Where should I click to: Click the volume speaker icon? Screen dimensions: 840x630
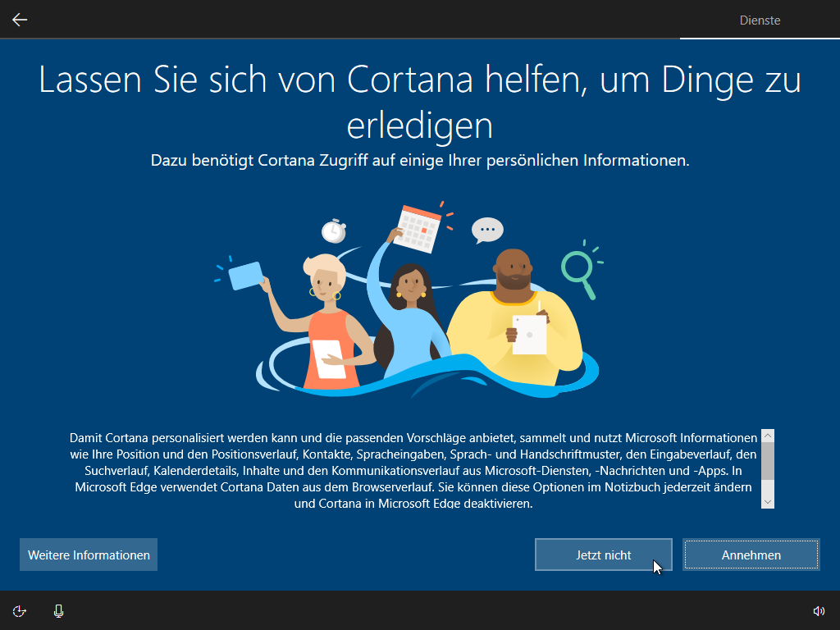pos(818,610)
